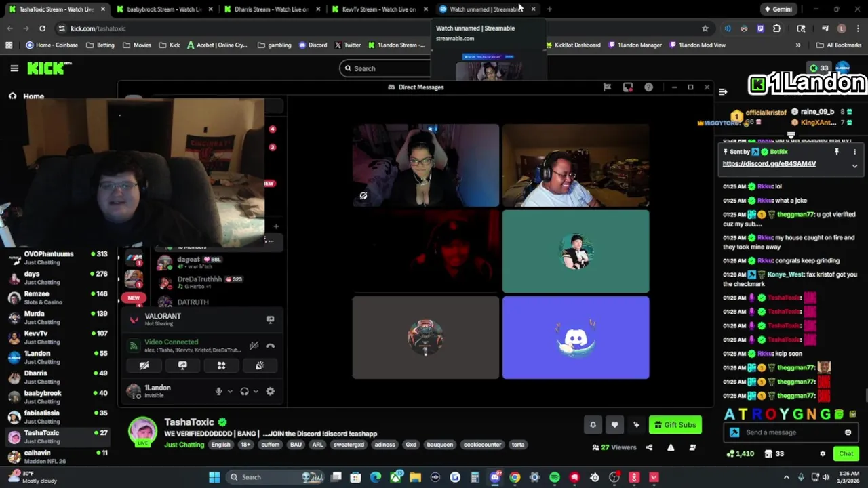This screenshot has width=868, height=488.
Task: Expand headphone output options arrow in Discord
Action: tap(256, 391)
